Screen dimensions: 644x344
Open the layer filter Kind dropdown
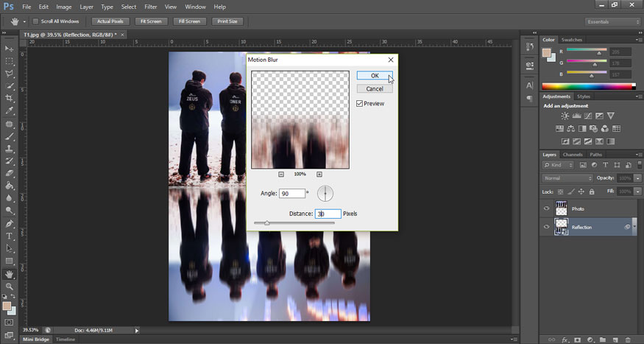click(558, 166)
